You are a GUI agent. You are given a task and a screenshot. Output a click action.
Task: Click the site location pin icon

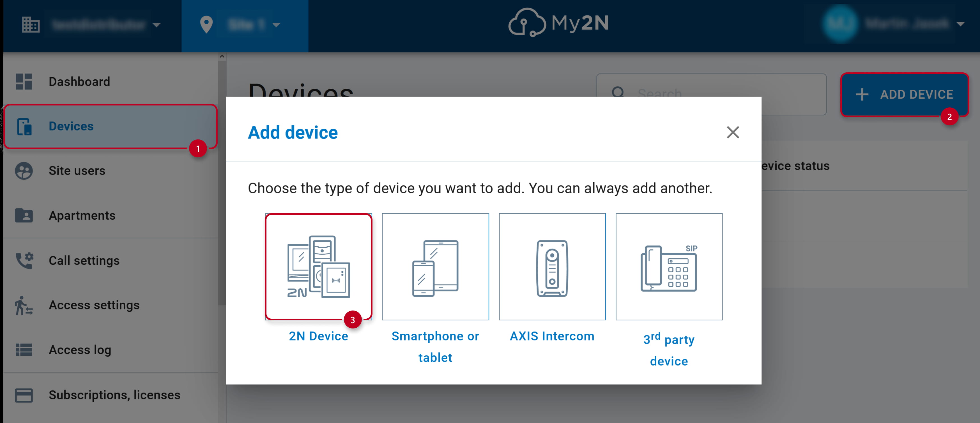pyautogui.click(x=206, y=25)
